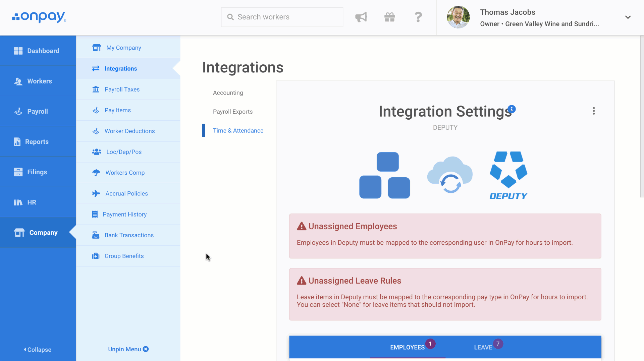The width and height of the screenshot is (644, 361).
Task: Click the cloud sync icon
Action: (450, 175)
